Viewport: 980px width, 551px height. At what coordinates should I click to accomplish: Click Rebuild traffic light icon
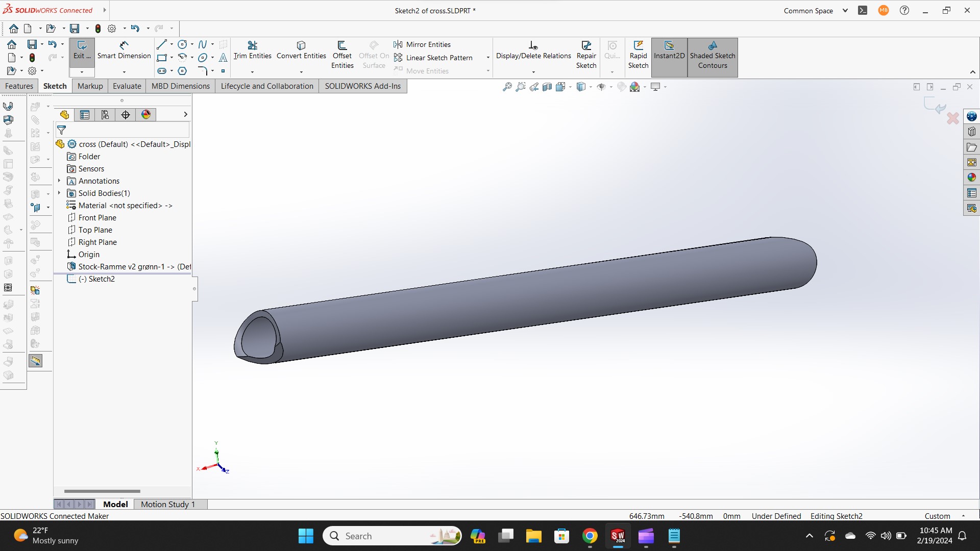click(x=98, y=29)
